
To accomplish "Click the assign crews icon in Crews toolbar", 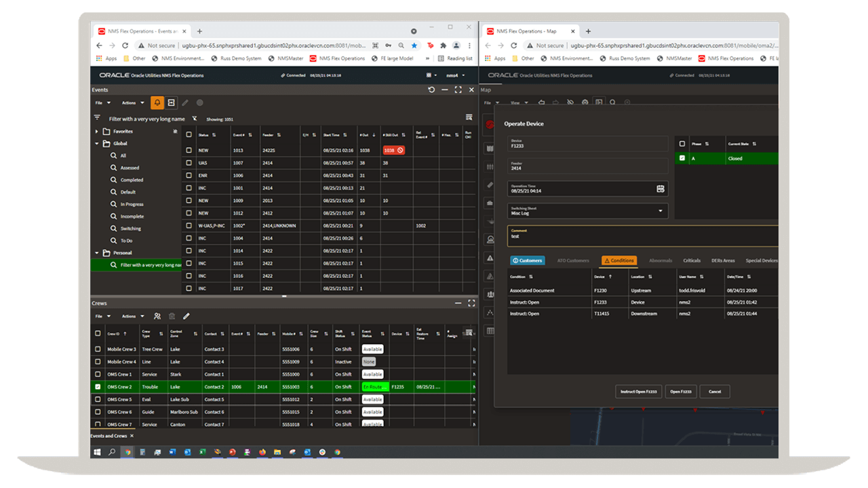I will (157, 316).
